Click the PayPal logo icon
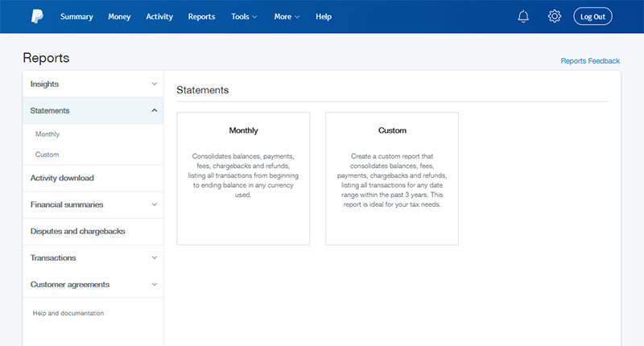 coord(37,16)
